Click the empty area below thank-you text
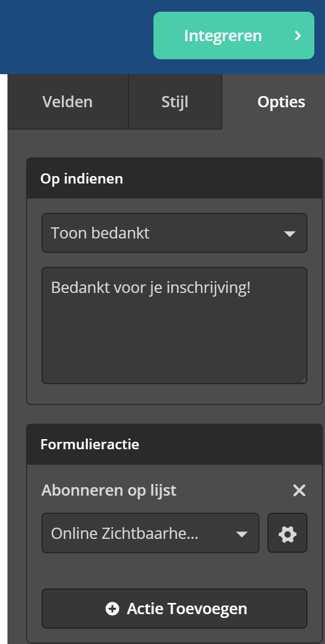This screenshot has width=325, height=644. click(x=174, y=341)
